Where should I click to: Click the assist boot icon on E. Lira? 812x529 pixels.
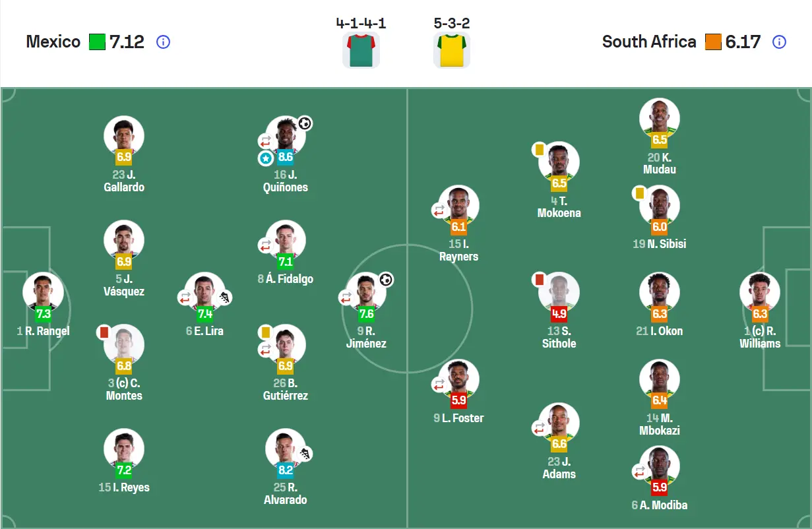pos(225,297)
